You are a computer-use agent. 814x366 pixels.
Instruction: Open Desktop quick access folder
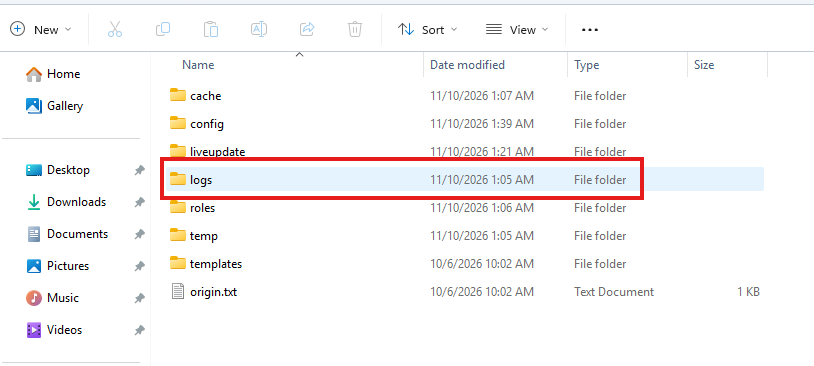58,170
